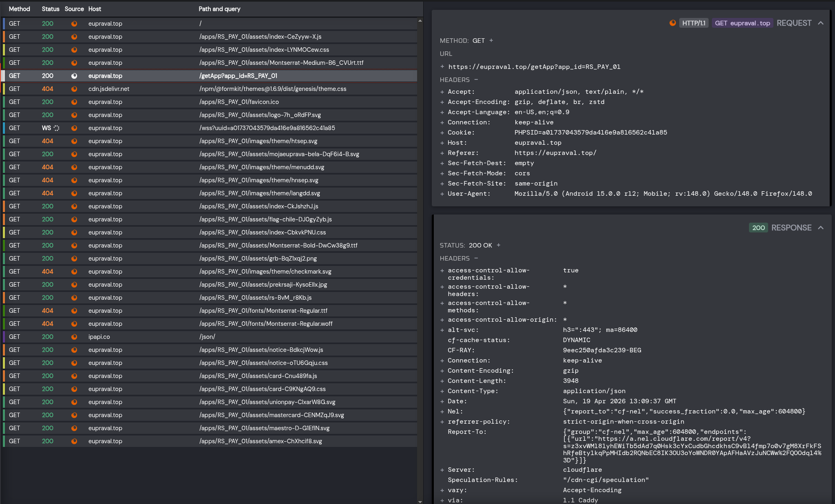The width and height of the screenshot is (835, 504).
Task: Click Firefox source icon for ipapi.co row
Action: click(74, 337)
